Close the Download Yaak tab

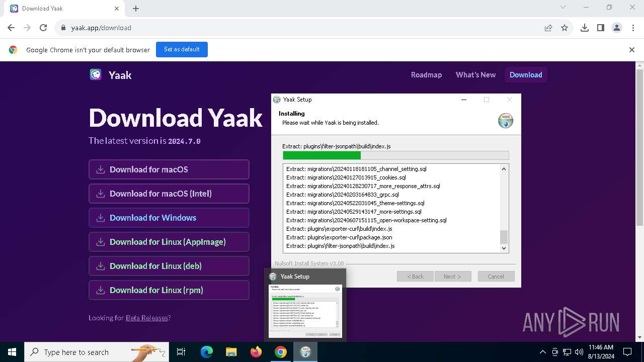click(117, 9)
